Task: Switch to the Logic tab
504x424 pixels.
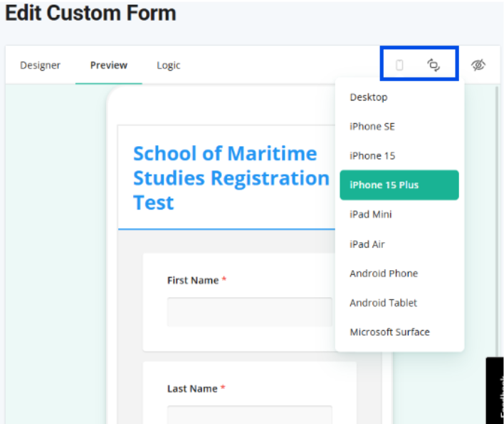Action: click(x=169, y=66)
